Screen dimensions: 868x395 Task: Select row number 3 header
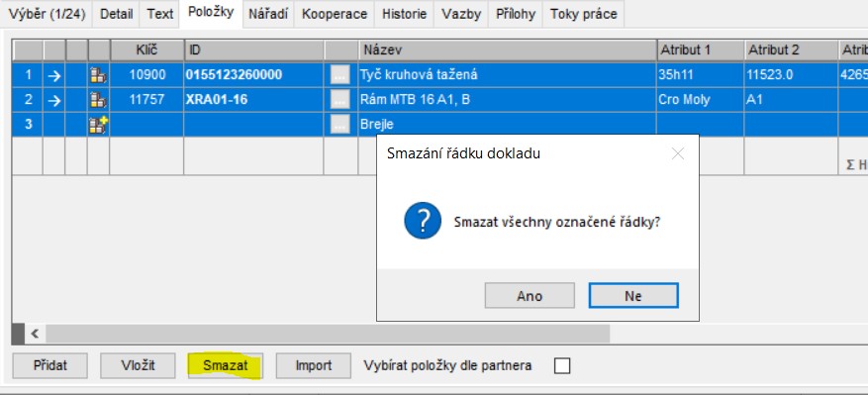pos(28,125)
